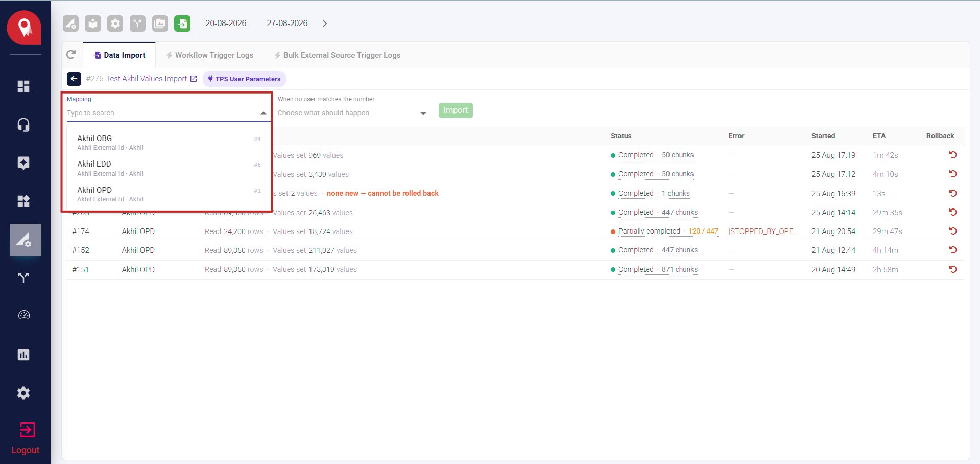Viewport: 980px width, 464px height.
Task: Click the back arrow next to #276
Action: (74, 79)
